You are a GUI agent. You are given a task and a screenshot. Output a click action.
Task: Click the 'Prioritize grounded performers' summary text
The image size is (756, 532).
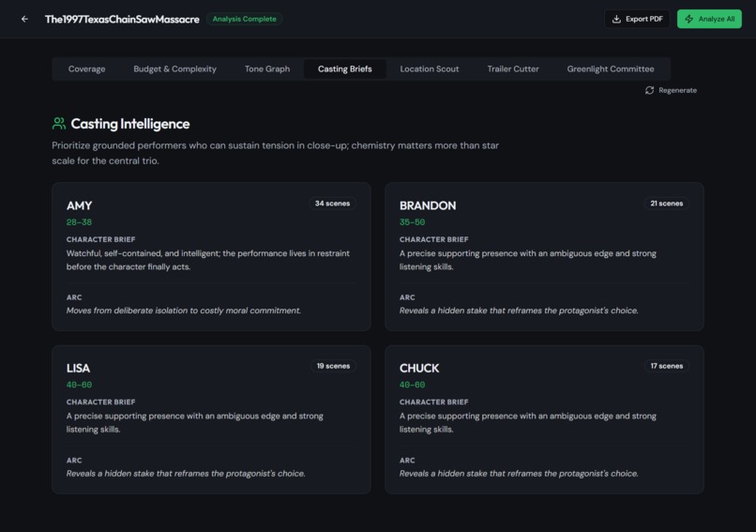tap(276, 153)
